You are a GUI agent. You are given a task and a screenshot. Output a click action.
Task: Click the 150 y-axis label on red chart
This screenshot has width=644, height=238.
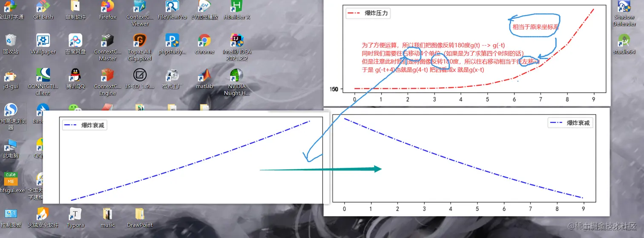point(333,89)
